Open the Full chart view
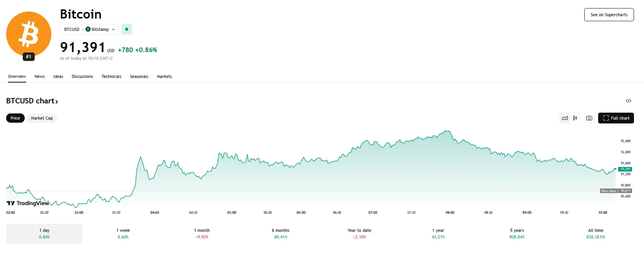Viewport: 644px width, 255px height. [x=616, y=118]
